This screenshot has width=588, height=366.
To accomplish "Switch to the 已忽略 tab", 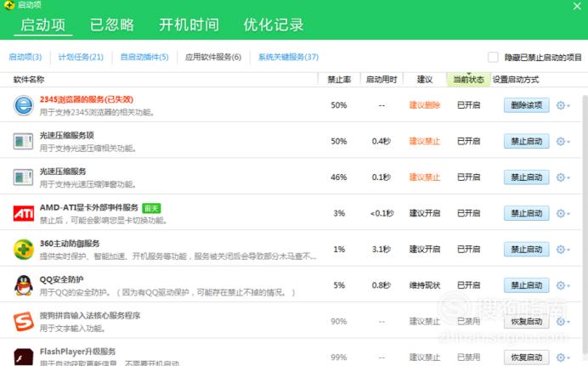I will tap(112, 25).
